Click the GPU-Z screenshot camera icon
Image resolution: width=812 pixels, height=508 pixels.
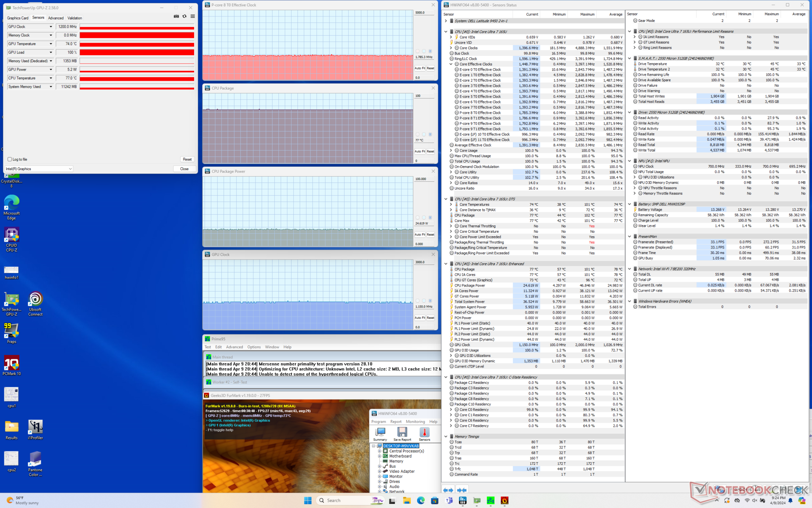tap(176, 17)
